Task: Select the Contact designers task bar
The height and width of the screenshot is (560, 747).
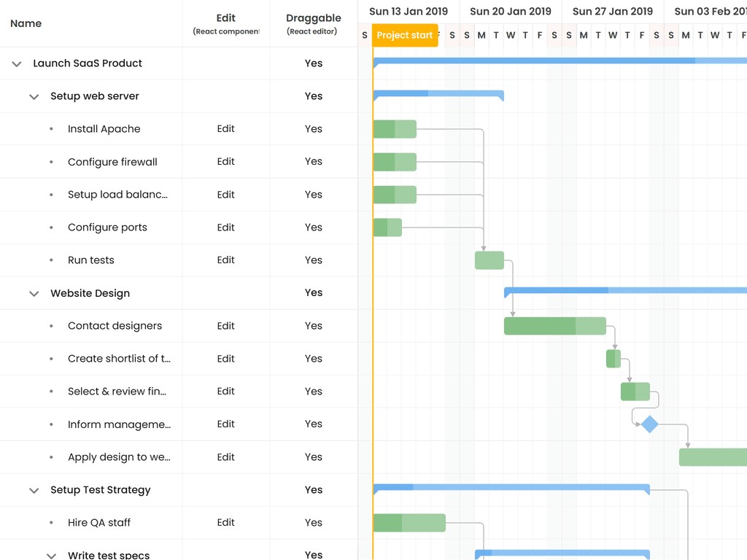Action: click(x=554, y=326)
